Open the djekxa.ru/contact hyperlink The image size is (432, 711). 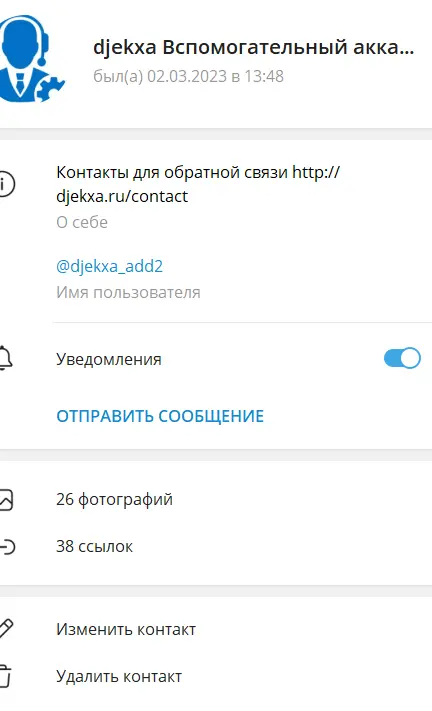click(198, 184)
